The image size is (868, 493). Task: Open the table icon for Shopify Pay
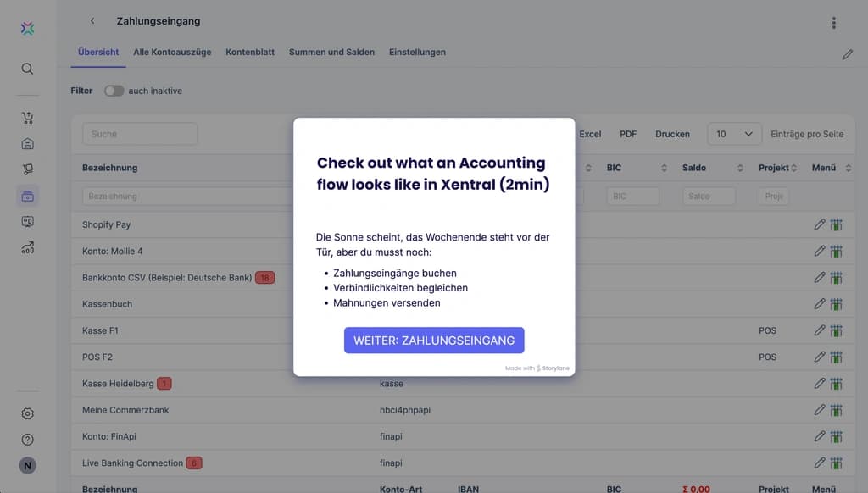tap(836, 224)
